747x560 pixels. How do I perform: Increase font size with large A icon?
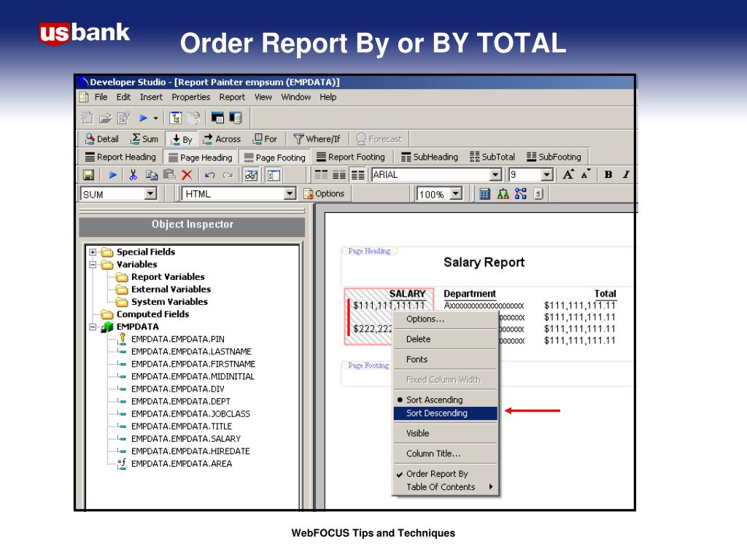tap(568, 174)
